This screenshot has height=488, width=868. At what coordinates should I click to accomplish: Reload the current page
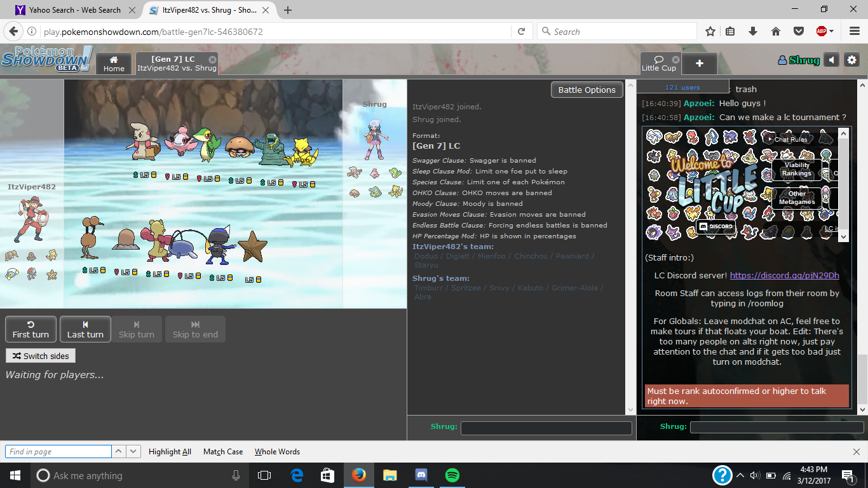point(521,32)
